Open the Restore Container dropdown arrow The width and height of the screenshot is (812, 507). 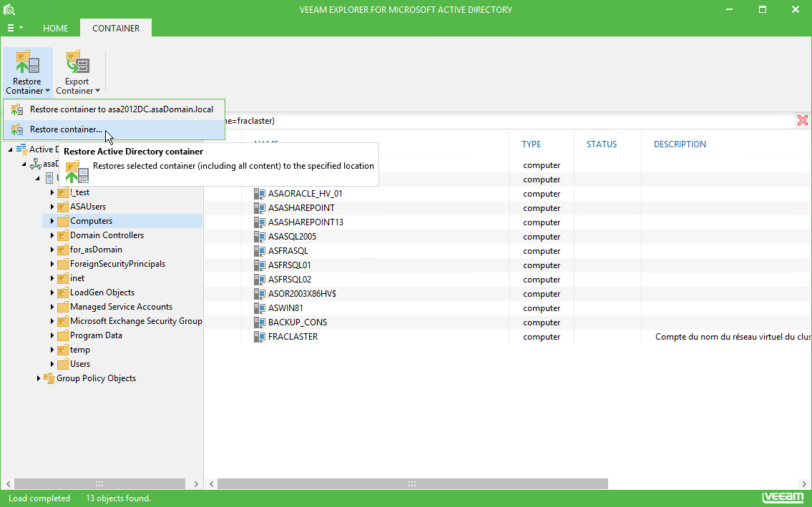pyautogui.click(x=48, y=91)
